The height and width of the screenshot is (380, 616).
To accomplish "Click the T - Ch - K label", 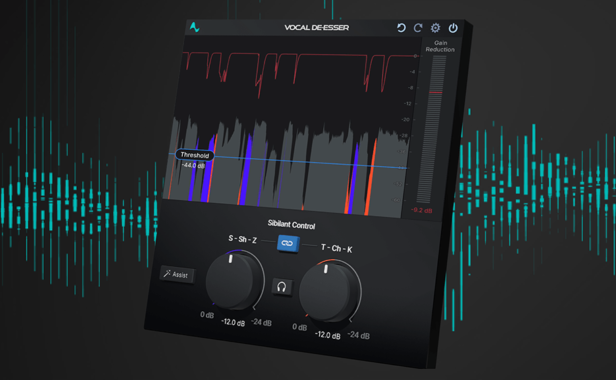I will coord(336,248).
